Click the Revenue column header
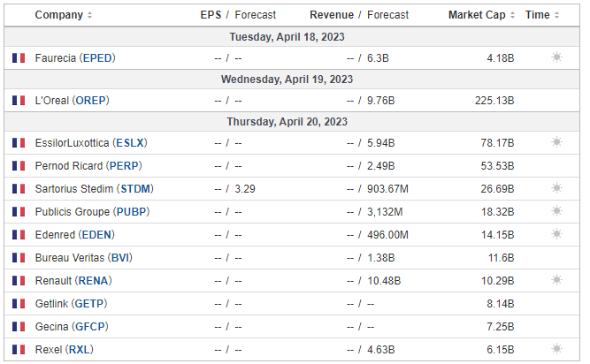Image resolution: width=590 pixels, height=364 pixels. 332,15
